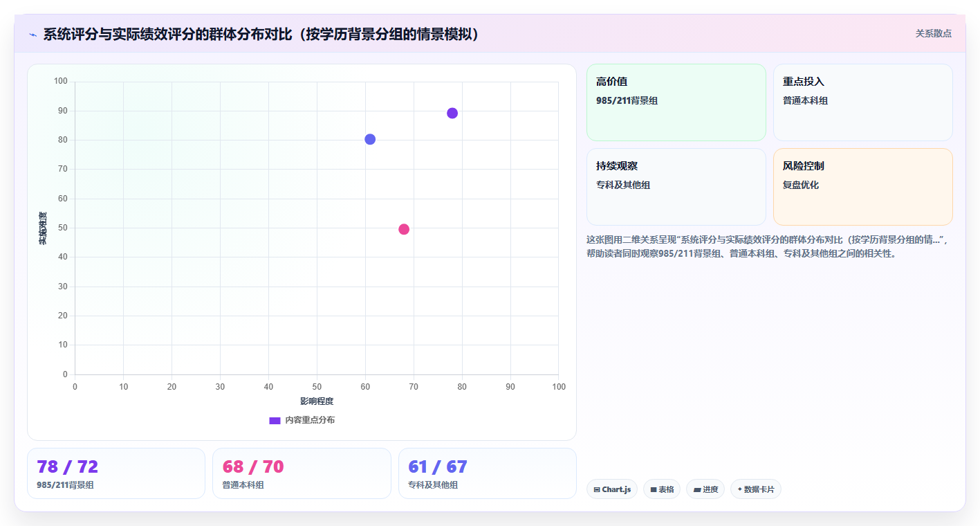Click 普通本科组 label under 68 / 70

pos(243,485)
